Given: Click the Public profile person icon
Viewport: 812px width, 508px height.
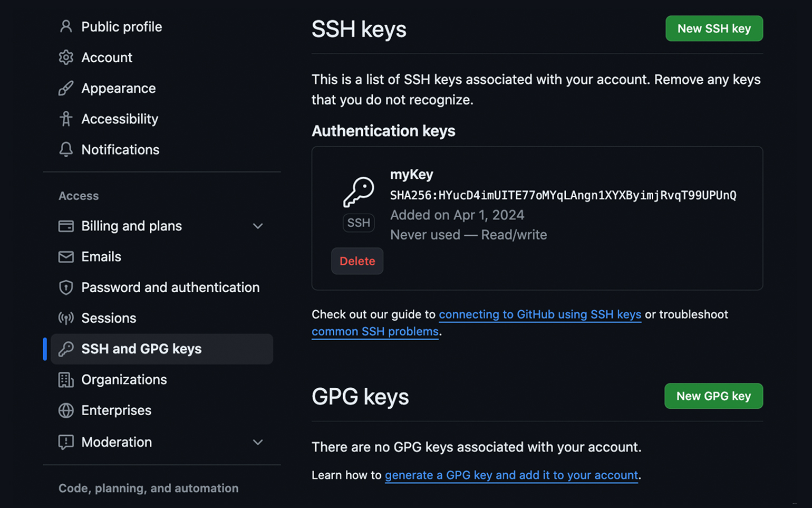Looking at the screenshot, I should pyautogui.click(x=66, y=26).
